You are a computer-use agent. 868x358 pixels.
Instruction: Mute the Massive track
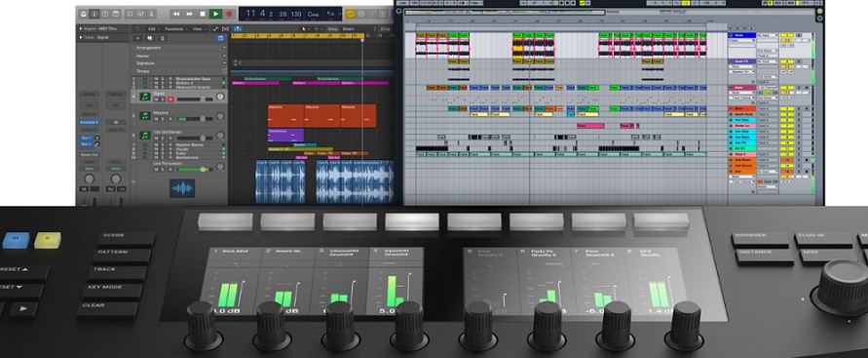tap(156, 119)
